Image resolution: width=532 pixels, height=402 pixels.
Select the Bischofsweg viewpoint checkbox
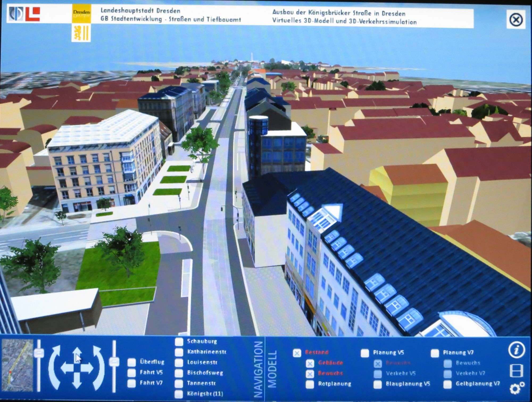[179, 373]
